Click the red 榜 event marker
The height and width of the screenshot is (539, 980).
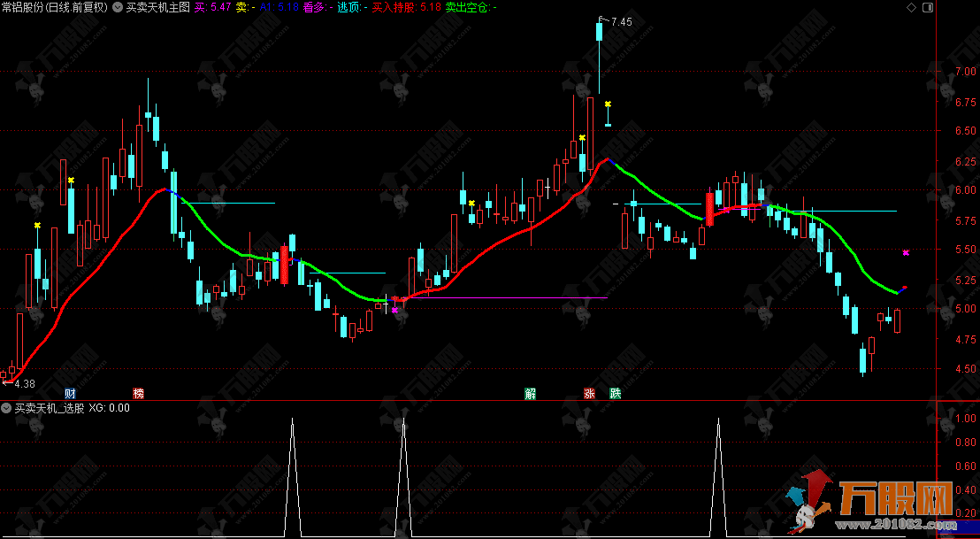click(138, 393)
